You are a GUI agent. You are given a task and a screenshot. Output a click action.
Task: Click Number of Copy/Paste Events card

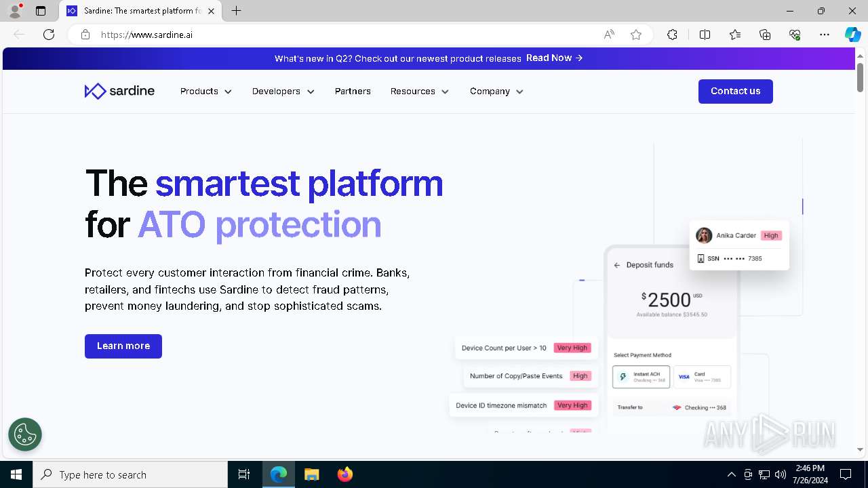click(530, 376)
